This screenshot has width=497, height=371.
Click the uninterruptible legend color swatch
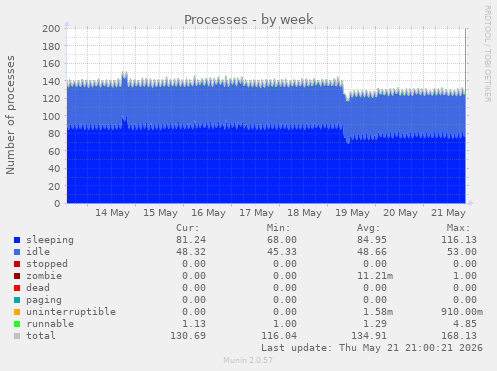point(17,312)
